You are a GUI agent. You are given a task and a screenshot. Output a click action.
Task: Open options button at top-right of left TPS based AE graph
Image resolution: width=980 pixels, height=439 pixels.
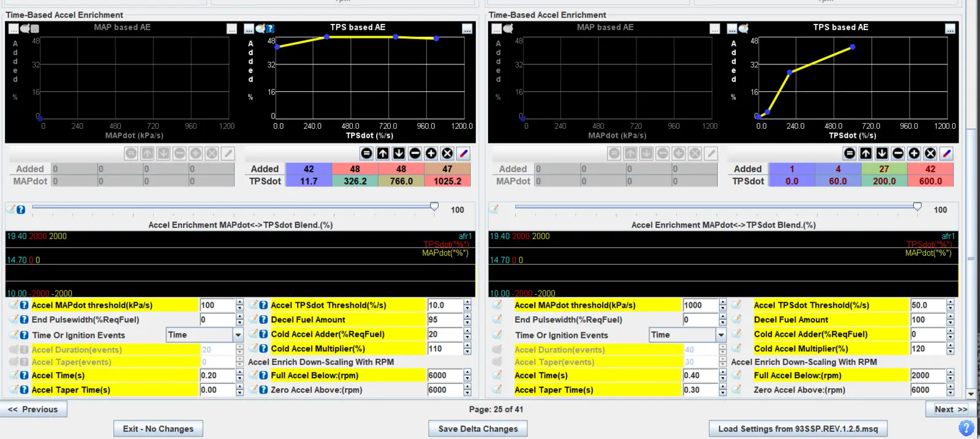[x=467, y=28]
